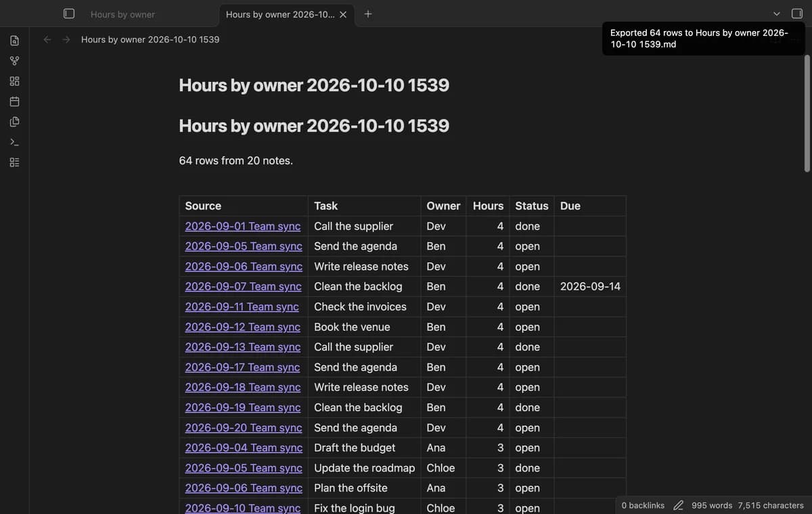Navigate back with the left arrow
Viewport: 812px width, 514px height.
(x=47, y=39)
